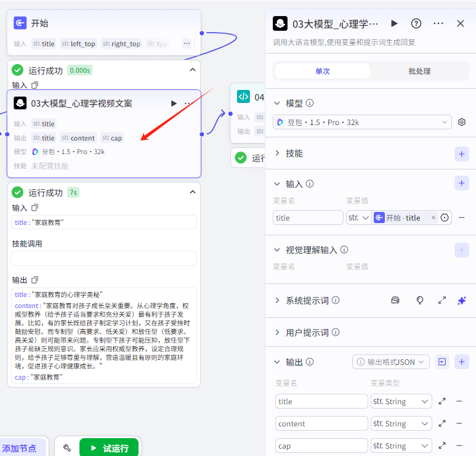Screen dimensions: 476x456
Task: Open help icon in panel header
Action: tap(416, 23)
